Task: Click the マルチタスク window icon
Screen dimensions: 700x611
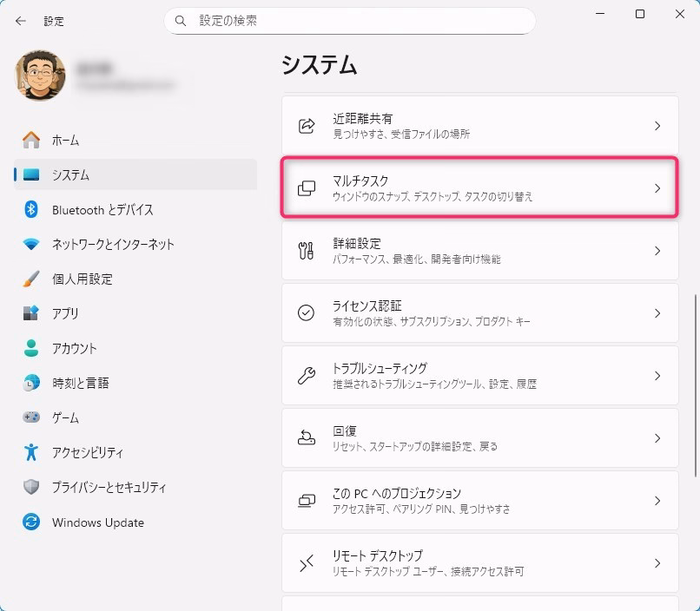Action: pyautogui.click(x=306, y=188)
